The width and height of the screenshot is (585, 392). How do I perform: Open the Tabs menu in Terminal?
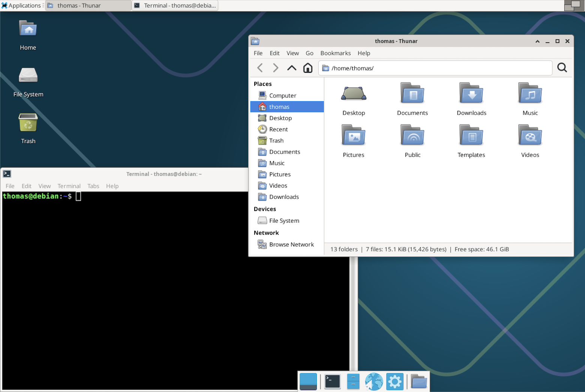click(93, 186)
